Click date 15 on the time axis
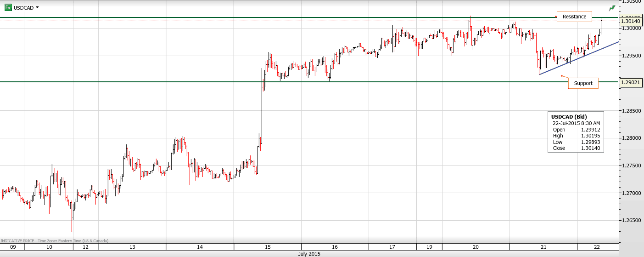Screen dimensions: 644x257 [x=268, y=247]
